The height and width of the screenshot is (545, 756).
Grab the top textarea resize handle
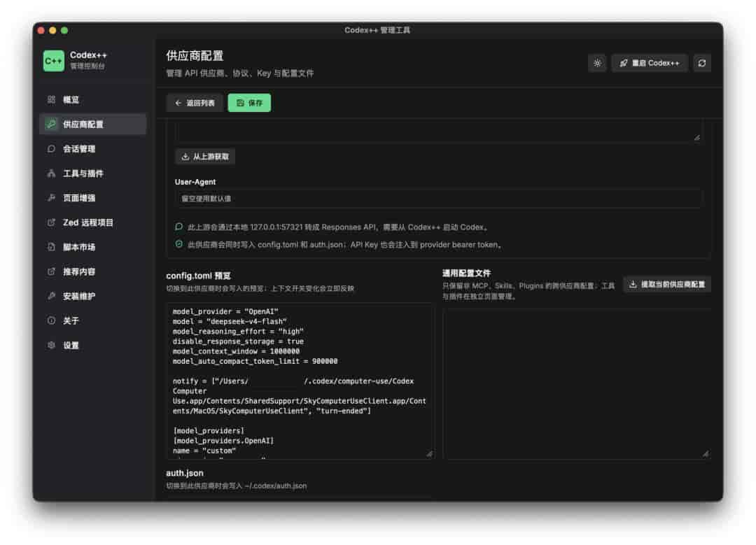point(696,137)
